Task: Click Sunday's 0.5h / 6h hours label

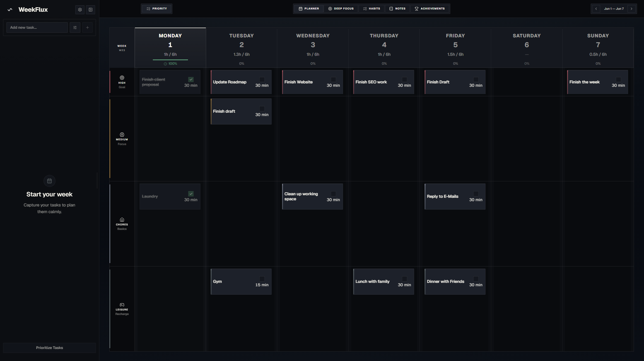Action: tap(598, 54)
